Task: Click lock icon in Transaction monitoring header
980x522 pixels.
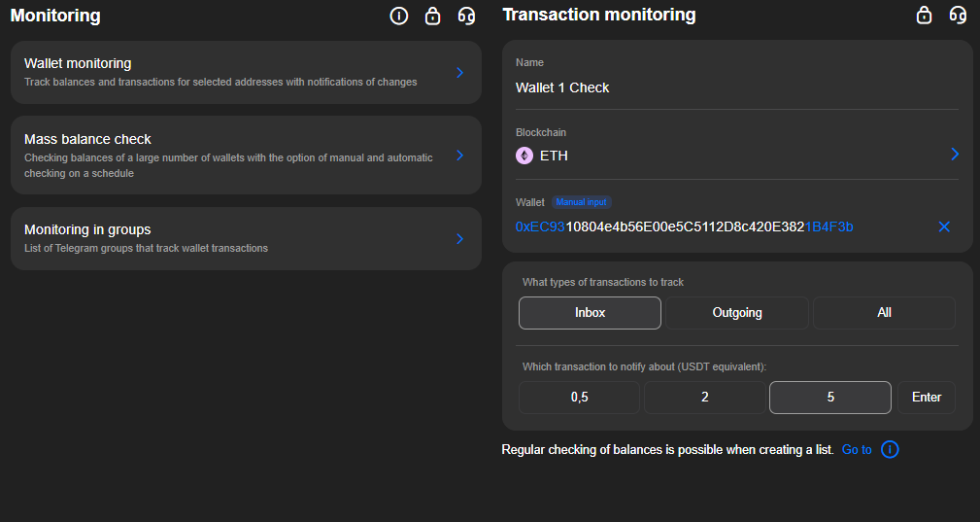Action: pos(924,15)
